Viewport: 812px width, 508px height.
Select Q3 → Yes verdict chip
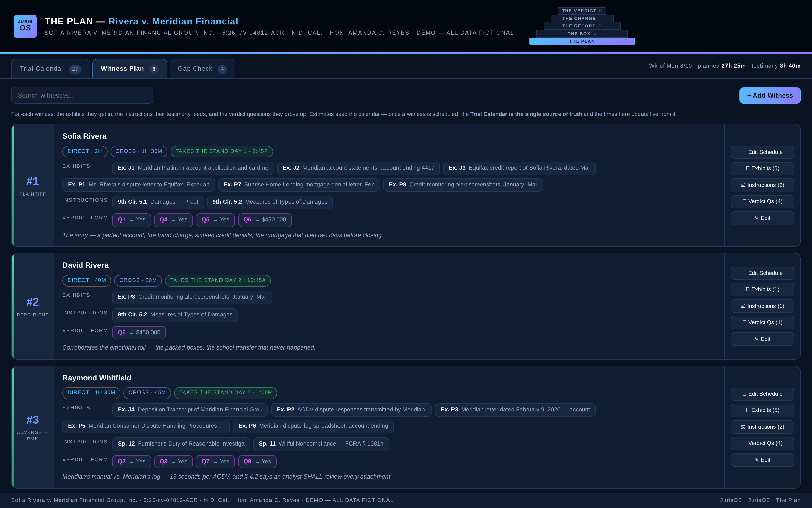coord(174,462)
